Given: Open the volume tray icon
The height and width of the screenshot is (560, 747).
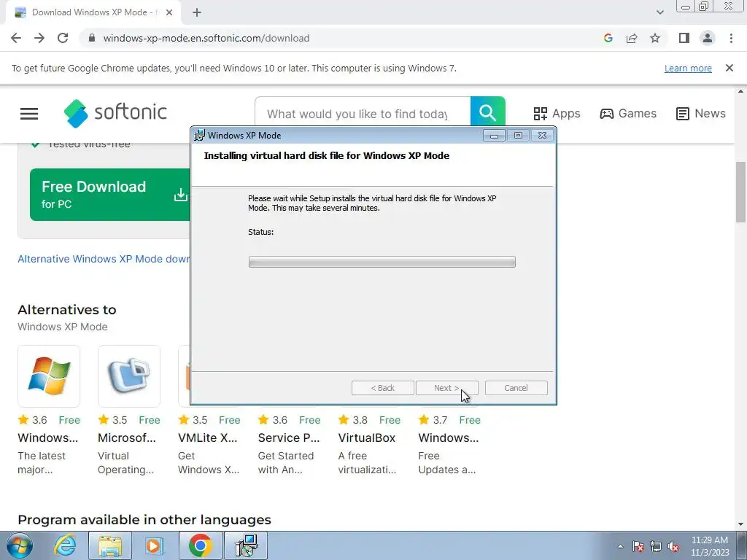Looking at the screenshot, I should (673, 546).
